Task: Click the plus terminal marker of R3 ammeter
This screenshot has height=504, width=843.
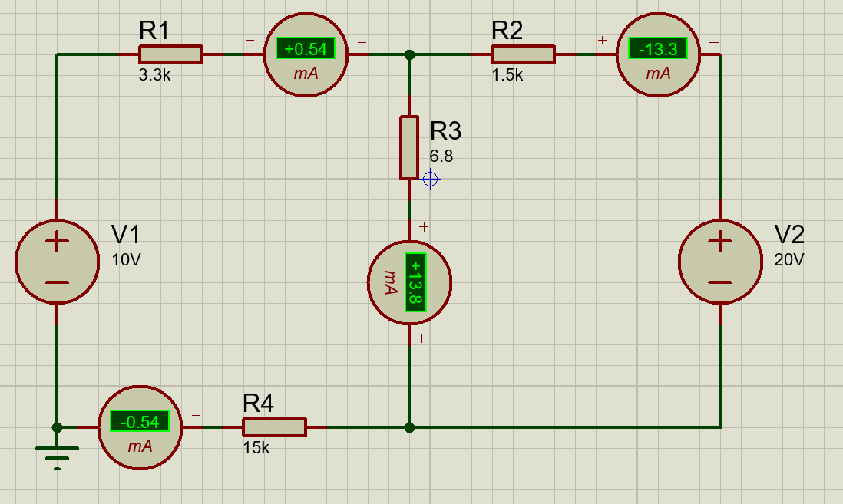Action: pos(424,226)
